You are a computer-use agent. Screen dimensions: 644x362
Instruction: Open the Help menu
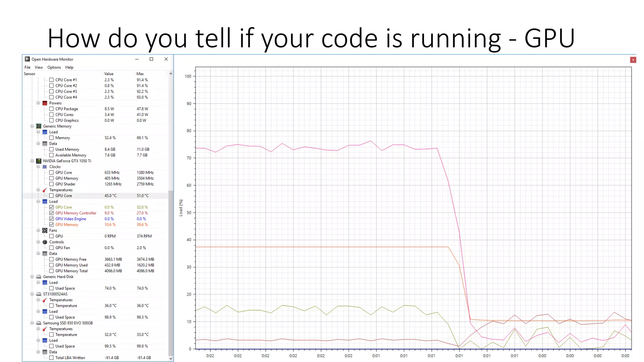point(69,67)
